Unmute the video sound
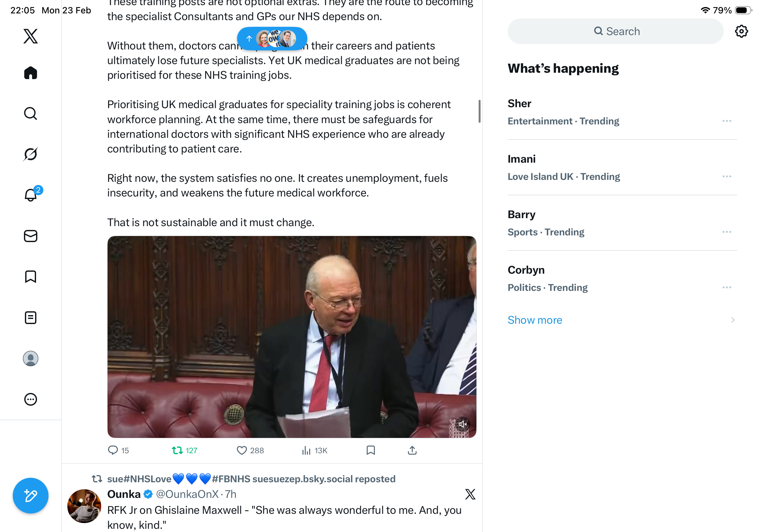The height and width of the screenshot is (532, 762). (462, 424)
